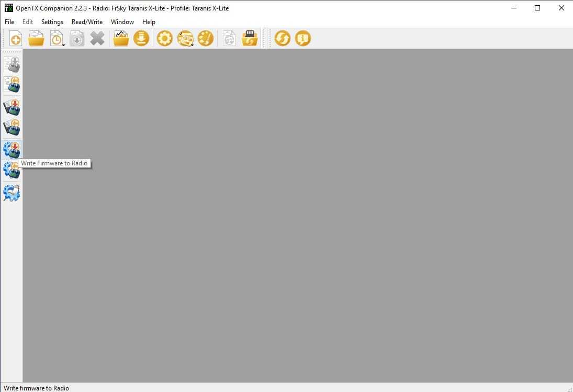The width and height of the screenshot is (573, 392).
Task: Open the Radio Profile selector dropdown icon
Action: click(x=185, y=38)
